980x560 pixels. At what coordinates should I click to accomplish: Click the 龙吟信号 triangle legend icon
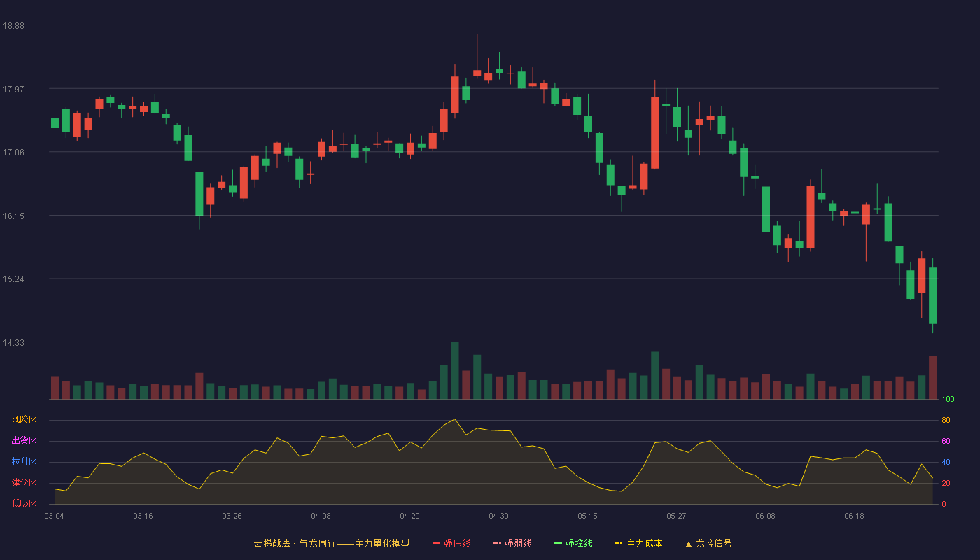(689, 543)
